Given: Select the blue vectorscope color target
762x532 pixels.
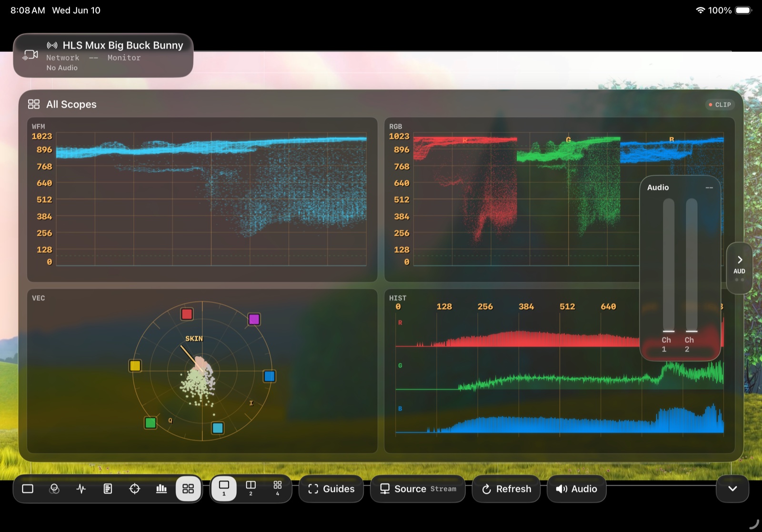Looking at the screenshot, I should point(269,376).
